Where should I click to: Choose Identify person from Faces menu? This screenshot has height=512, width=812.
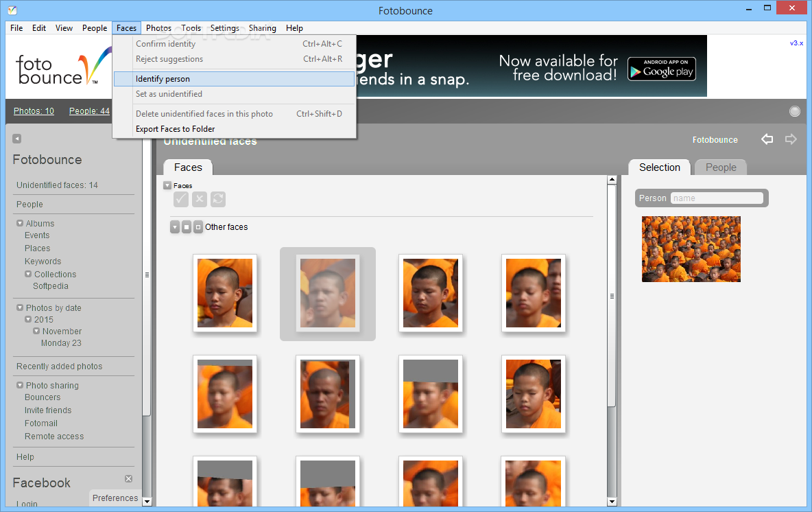(x=234, y=79)
